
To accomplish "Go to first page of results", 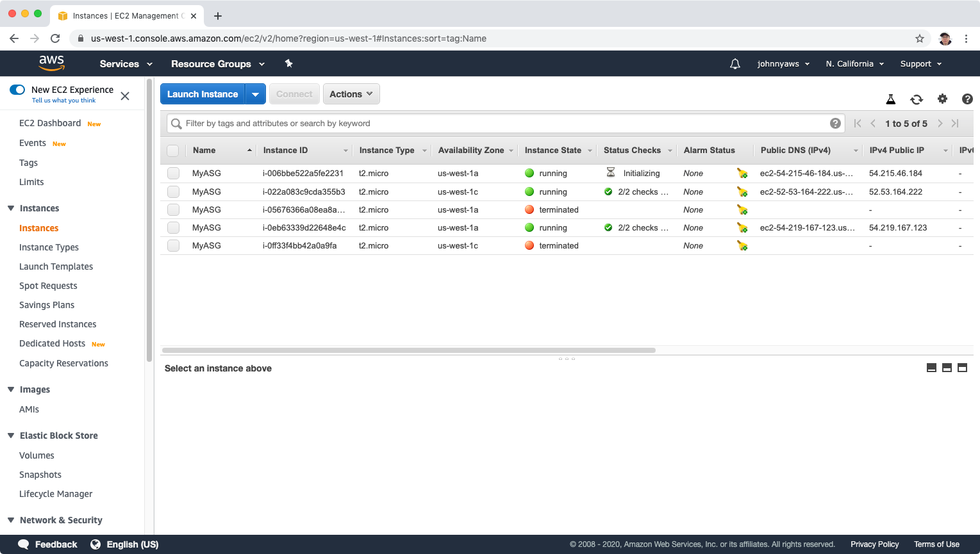I will 858,124.
